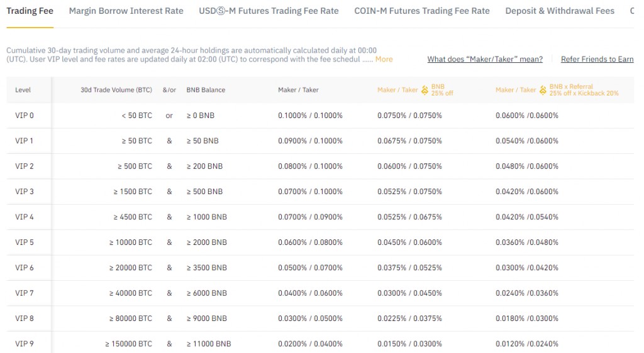
Task: Select the VIP 5 level row label
Action: point(25,242)
